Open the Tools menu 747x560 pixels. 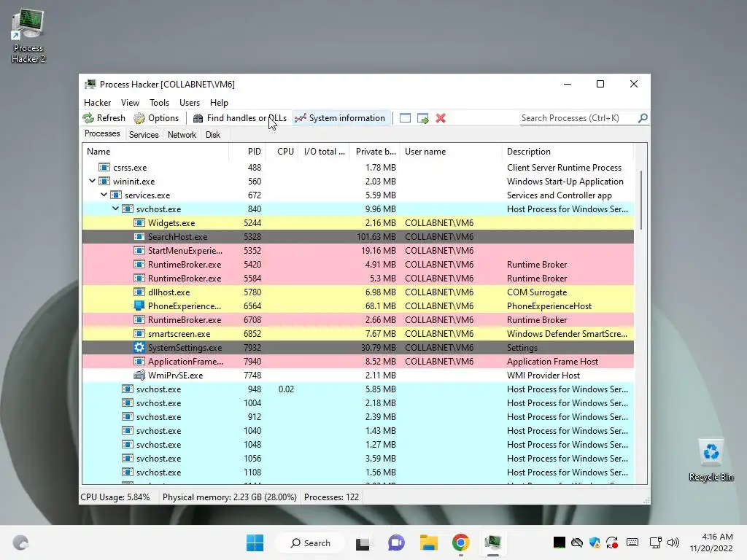(159, 102)
